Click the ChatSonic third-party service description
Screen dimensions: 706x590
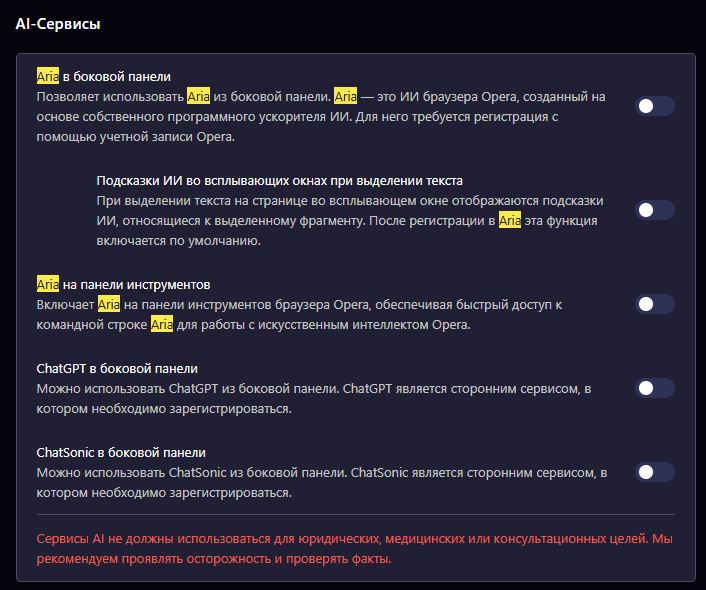click(x=320, y=482)
